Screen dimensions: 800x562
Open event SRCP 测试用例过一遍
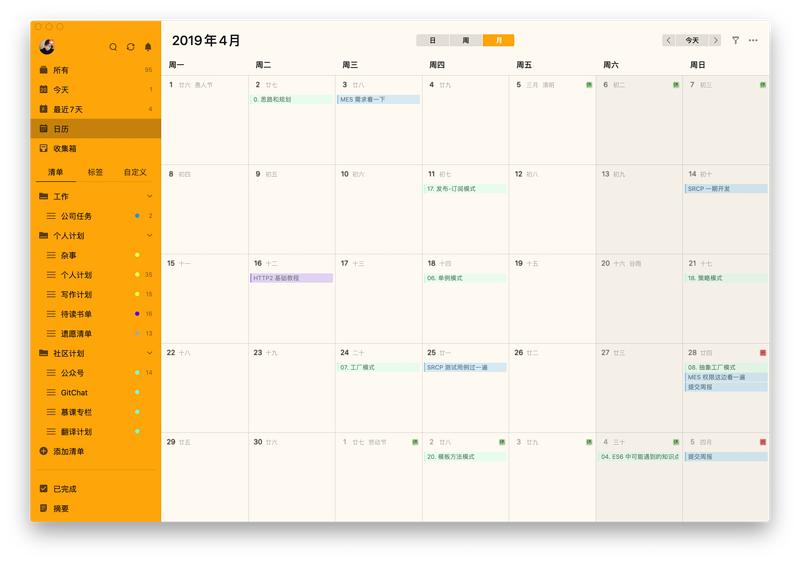click(x=465, y=367)
